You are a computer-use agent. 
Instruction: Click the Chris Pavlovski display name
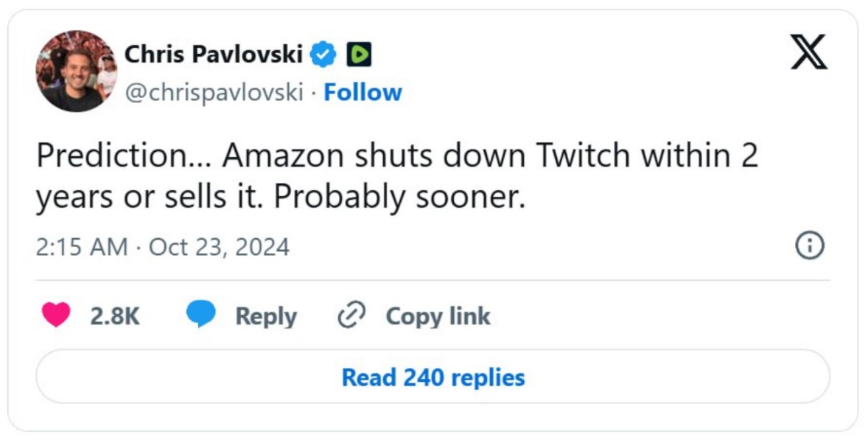(x=214, y=54)
